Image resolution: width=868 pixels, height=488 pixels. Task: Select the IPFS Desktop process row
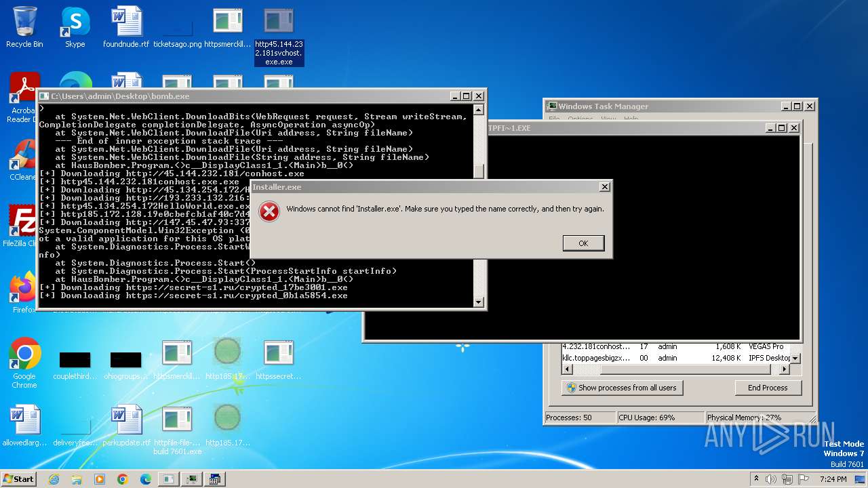tap(676, 358)
